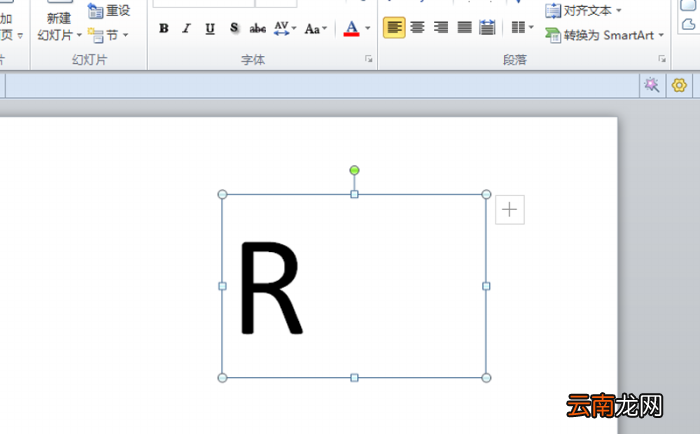Toggle bold formatting with the B button
This screenshot has width=700, height=434.
pyautogui.click(x=164, y=29)
